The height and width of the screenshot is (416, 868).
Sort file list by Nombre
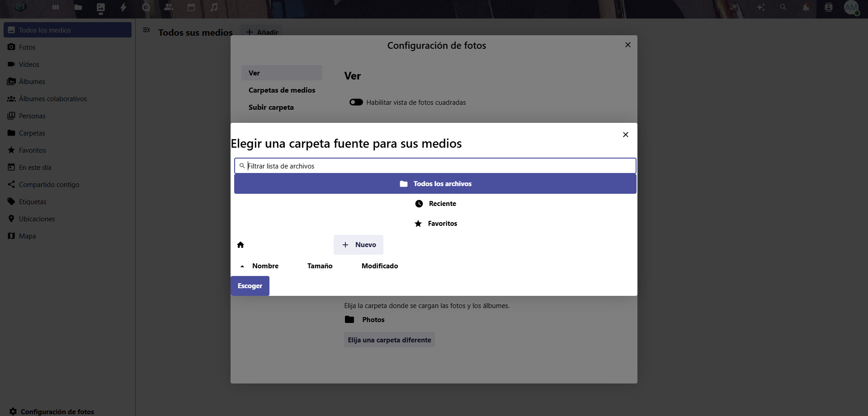265,266
